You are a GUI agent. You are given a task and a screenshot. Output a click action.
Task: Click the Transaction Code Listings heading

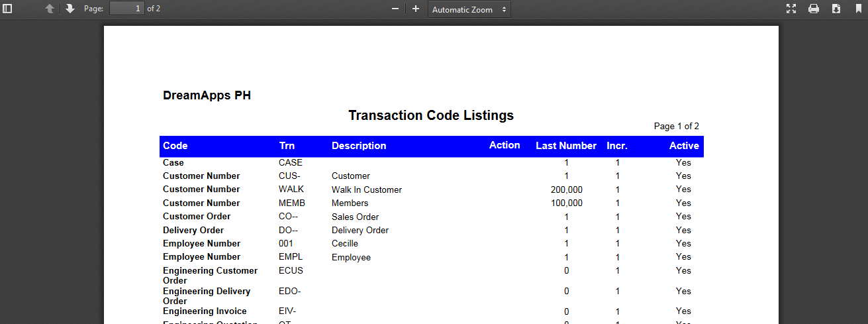point(431,115)
